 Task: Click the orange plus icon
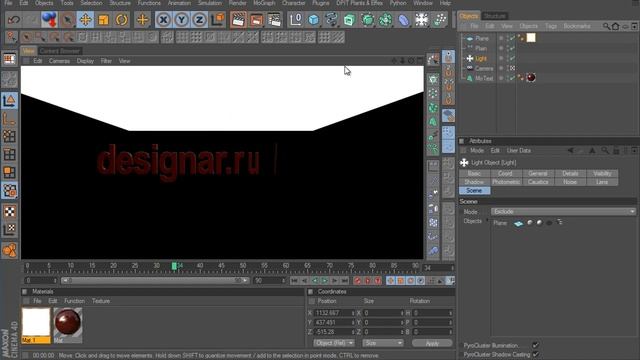[142, 20]
